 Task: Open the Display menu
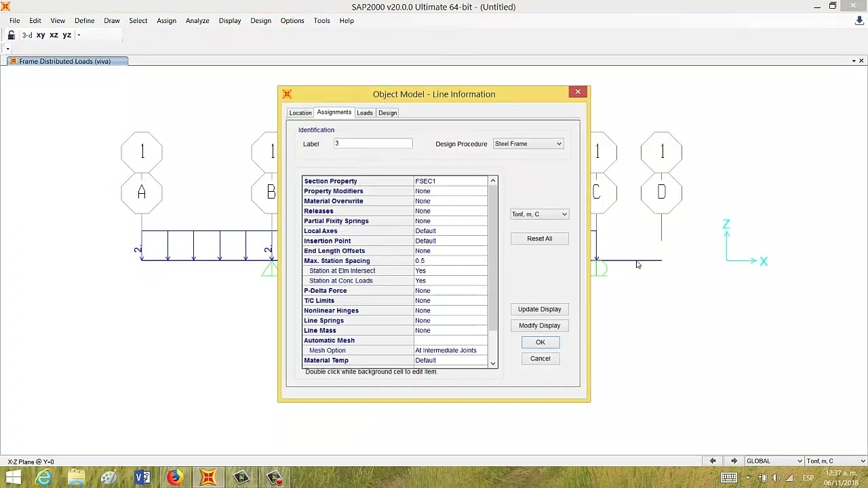[230, 20]
